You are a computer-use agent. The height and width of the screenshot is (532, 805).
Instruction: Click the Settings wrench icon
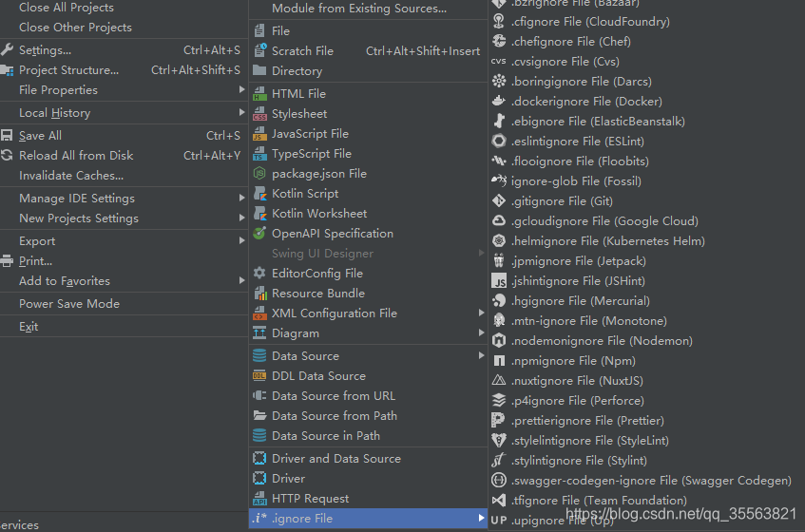(x=7, y=49)
